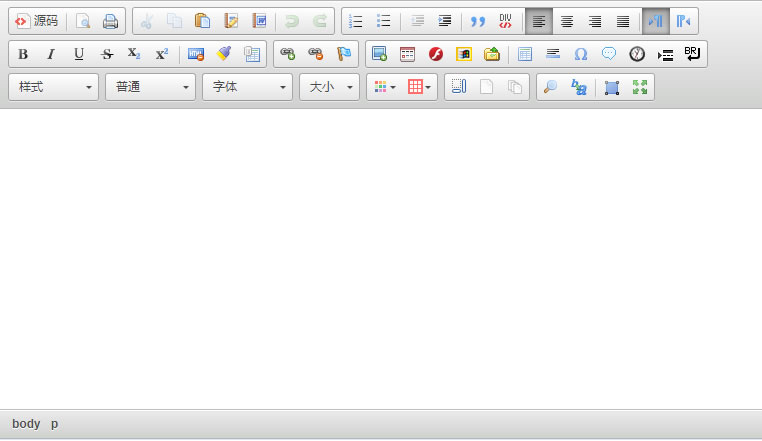This screenshot has height=441, width=762.
Task: Click inside the empty editing area
Action: [380, 250]
